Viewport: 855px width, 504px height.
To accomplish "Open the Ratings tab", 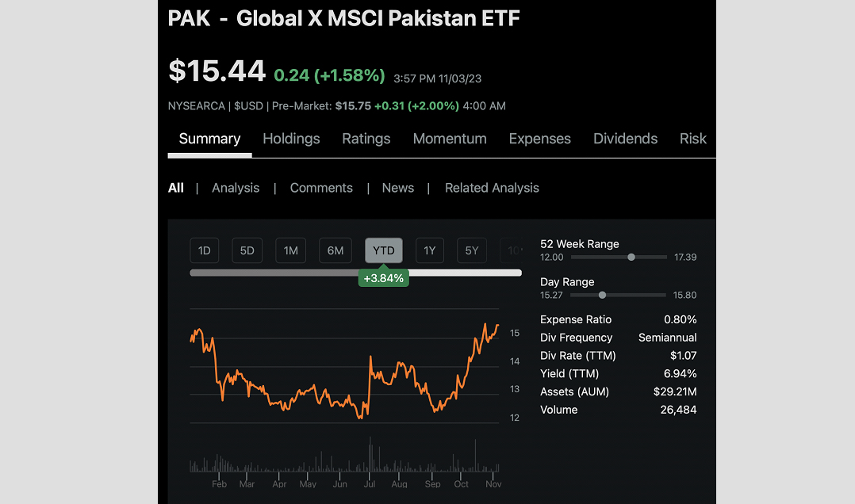I will coord(366,139).
